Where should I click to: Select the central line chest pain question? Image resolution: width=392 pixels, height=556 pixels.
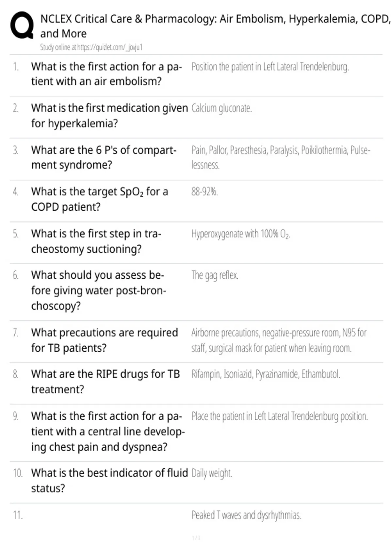point(108,431)
